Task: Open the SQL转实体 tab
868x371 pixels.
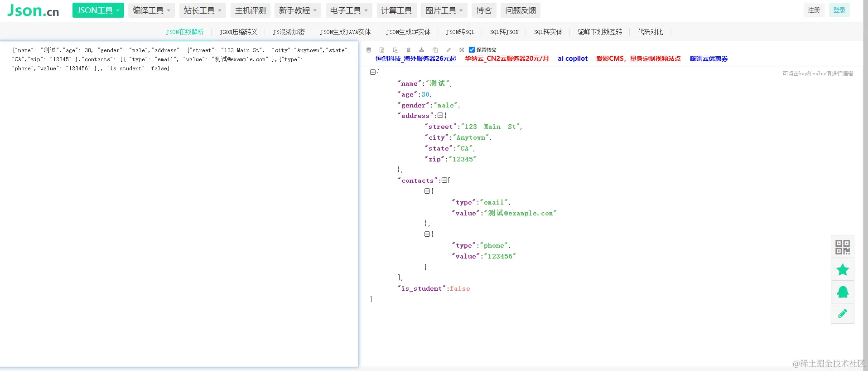Action: point(548,32)
